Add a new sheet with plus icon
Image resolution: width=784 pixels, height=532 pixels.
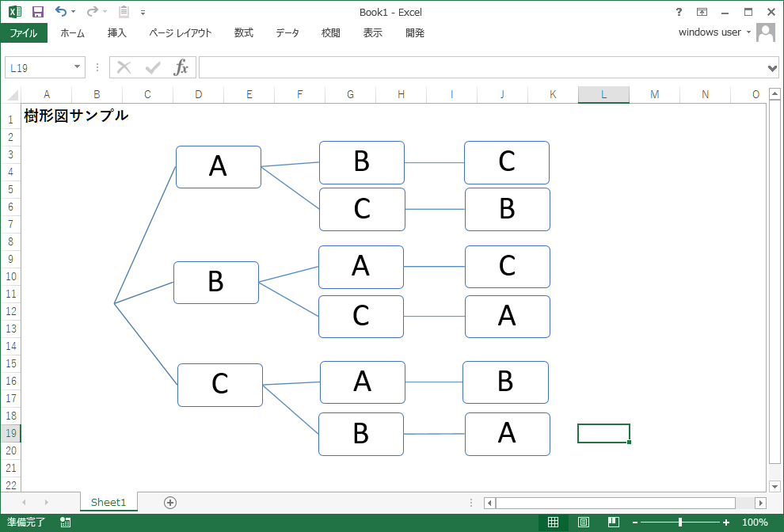169,502
